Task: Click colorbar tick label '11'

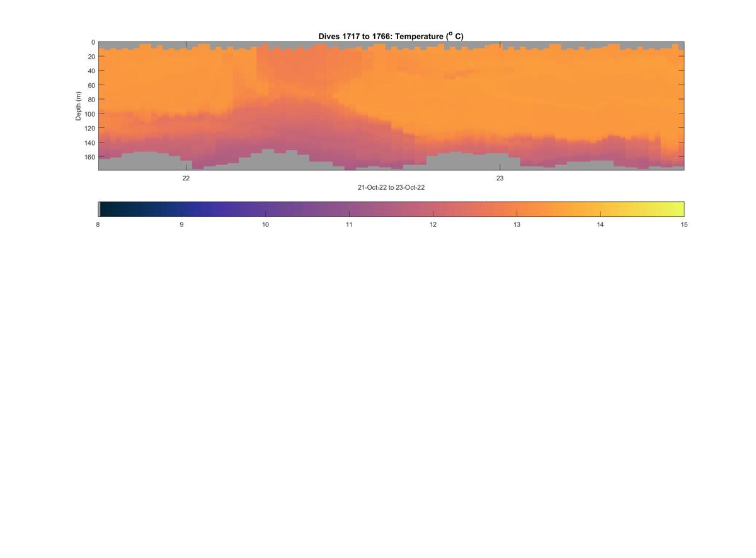Action: pyautogui.click(x=349, y=224)
